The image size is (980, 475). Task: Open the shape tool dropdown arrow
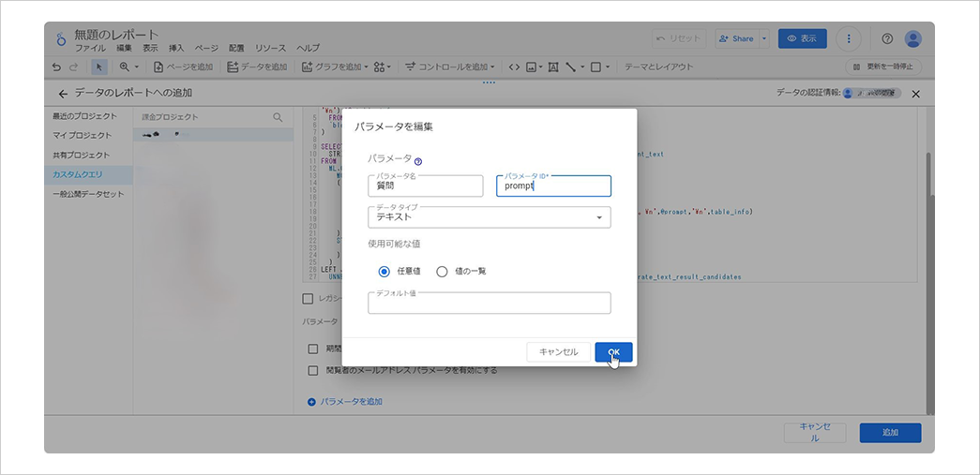pos(607,67)
